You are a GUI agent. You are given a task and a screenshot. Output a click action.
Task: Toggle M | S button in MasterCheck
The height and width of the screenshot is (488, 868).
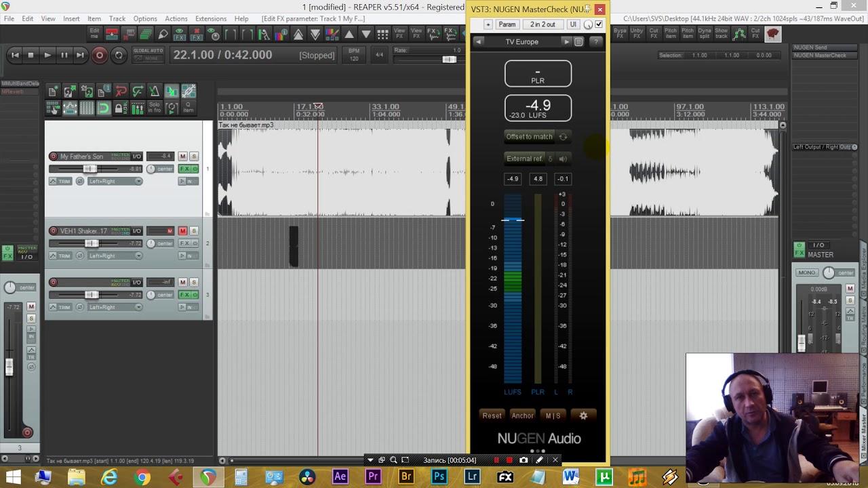pos(553,416)
